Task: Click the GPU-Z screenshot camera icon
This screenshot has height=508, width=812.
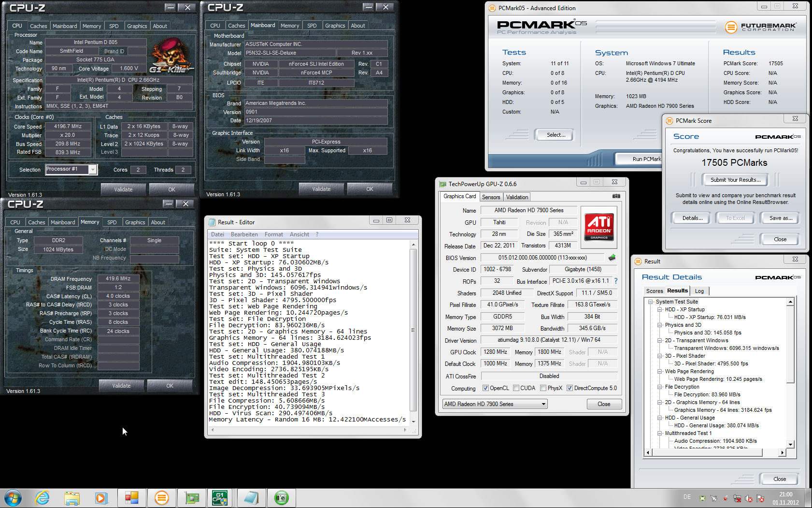Action: coord(616,196)
